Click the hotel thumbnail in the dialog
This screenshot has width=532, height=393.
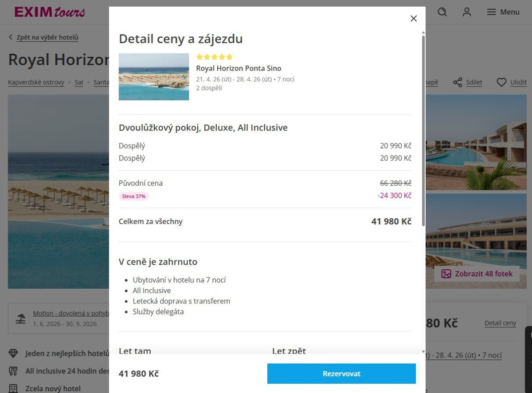point(154,77)
